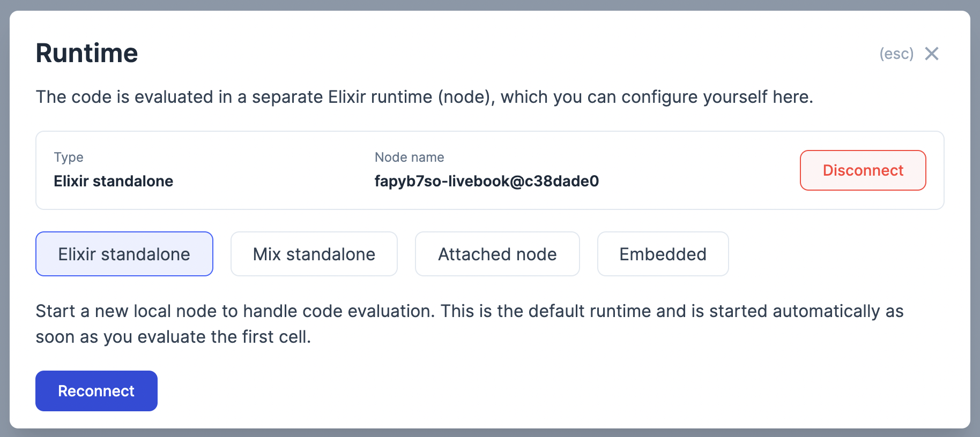Click the node name fapyb7so-livebook@c38dade0
The height and width of the screenshot is (437, 980).
pos(487,181)
